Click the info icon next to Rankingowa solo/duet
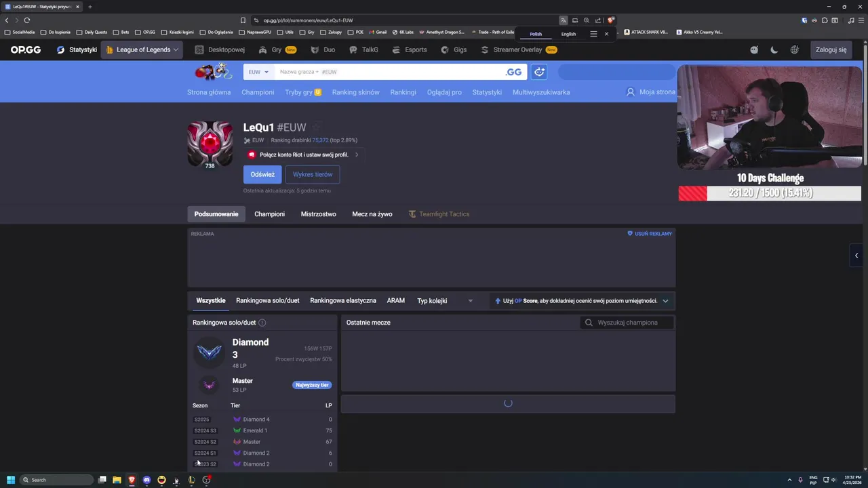868x488 pixels. [262, 323]
